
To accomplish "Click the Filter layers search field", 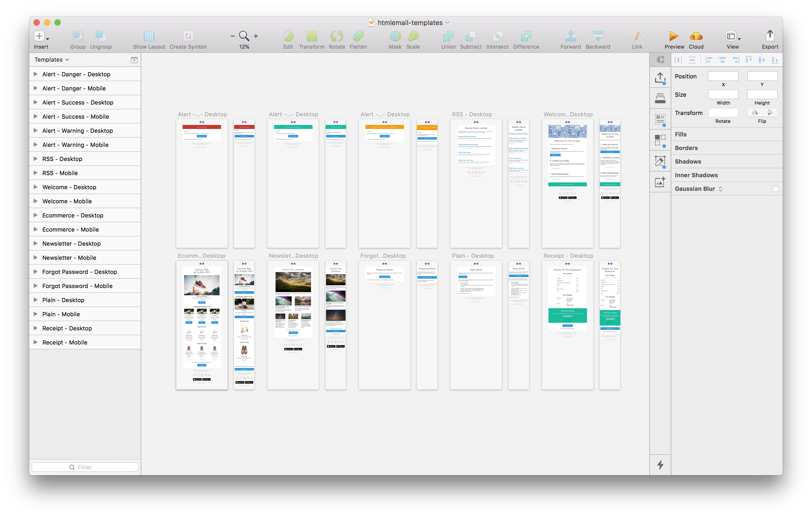I will [x=85, y=467].
